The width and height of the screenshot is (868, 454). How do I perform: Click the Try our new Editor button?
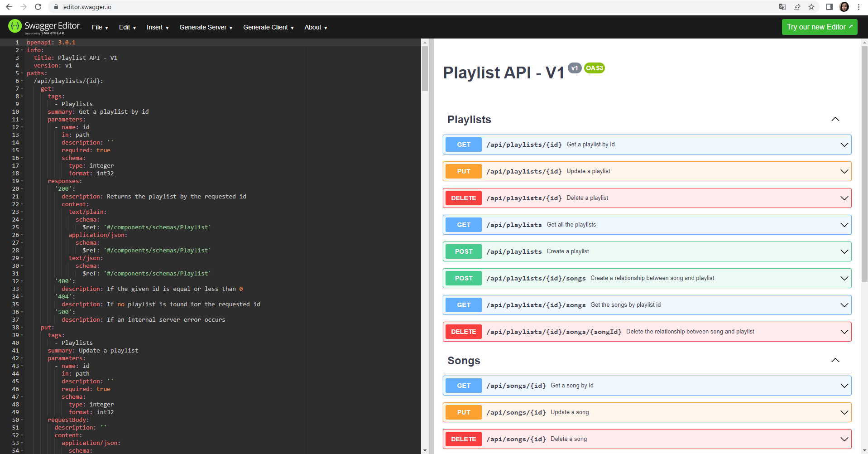pyautogui.click(x=819, y=27)
